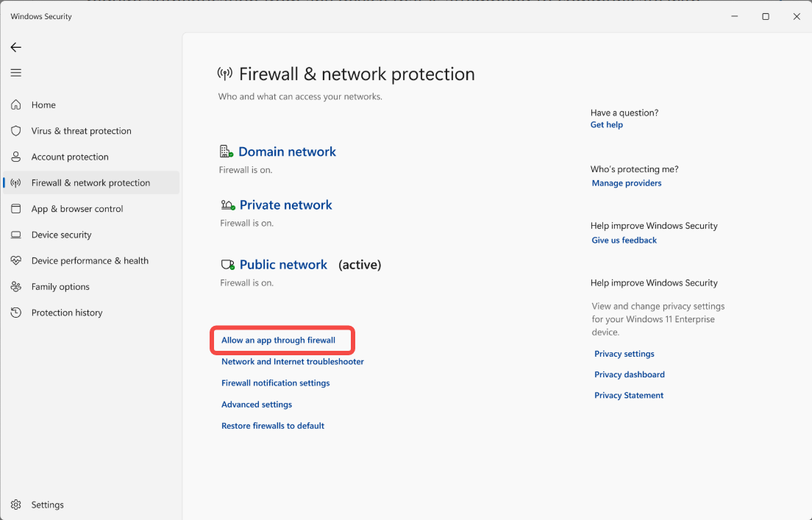
Task: Click the App & browser control window icon
Action: (16, 208)
